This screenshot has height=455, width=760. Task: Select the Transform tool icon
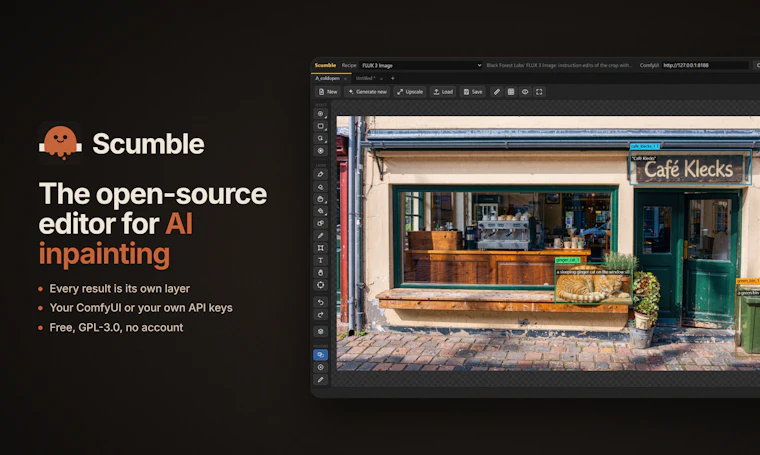tap(320, 248)
